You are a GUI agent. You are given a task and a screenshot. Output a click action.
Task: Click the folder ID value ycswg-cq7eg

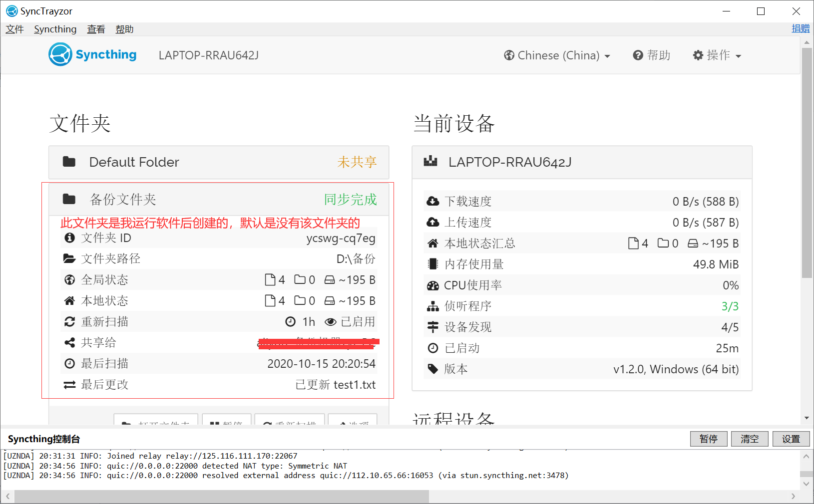pos(341,238)
